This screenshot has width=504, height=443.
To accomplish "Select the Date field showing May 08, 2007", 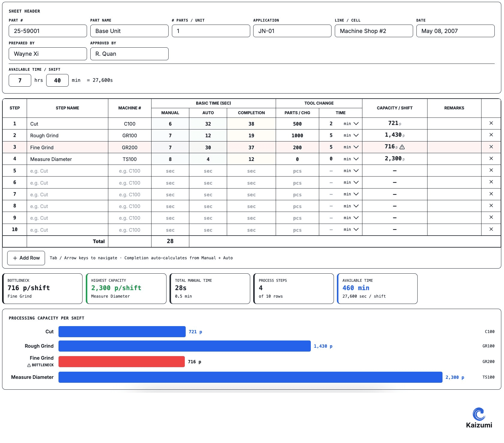I will [455, 31].
